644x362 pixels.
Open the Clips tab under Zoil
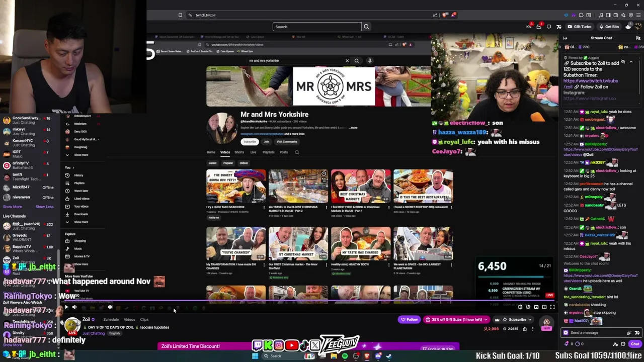[144, 319]
